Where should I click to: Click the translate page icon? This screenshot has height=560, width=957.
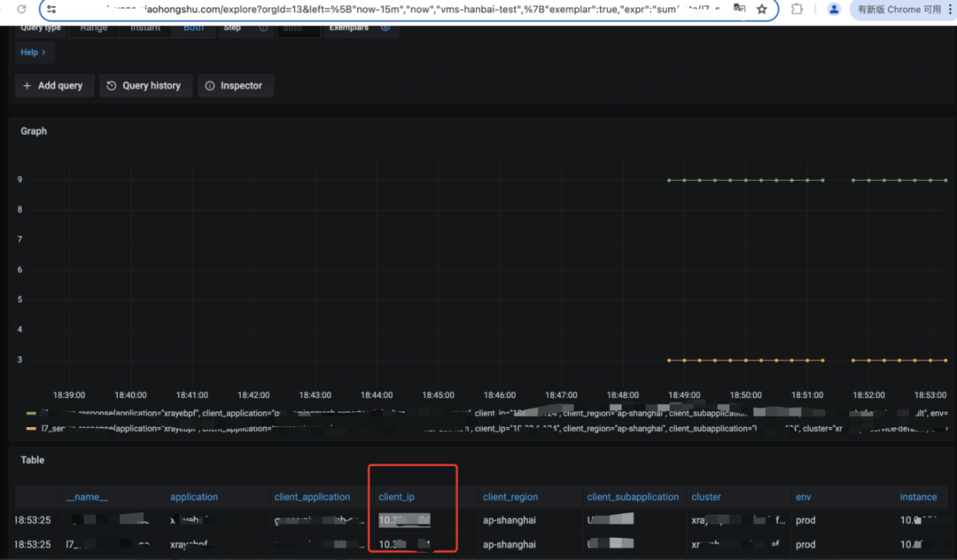click(739, 9)
